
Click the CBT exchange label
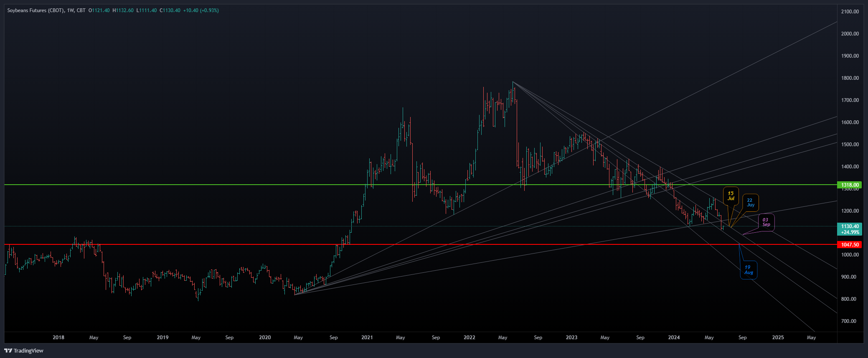[x=81, y=10]
